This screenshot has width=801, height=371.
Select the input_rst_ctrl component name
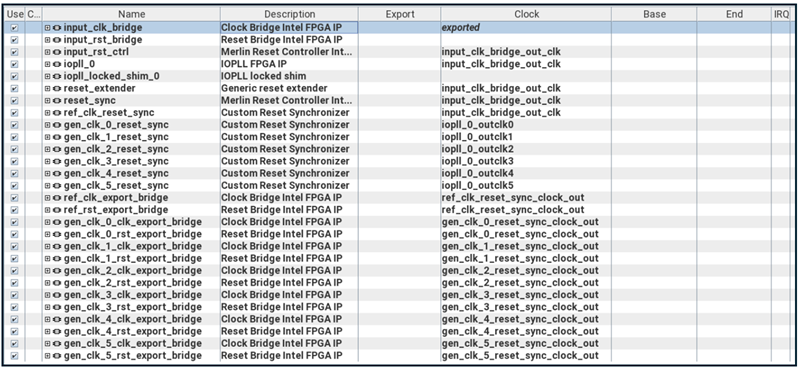96,52
